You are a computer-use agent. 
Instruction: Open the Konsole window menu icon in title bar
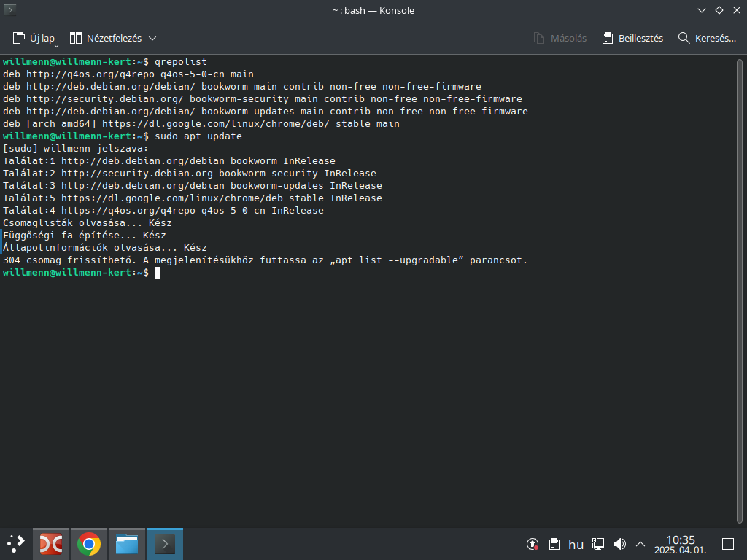click(10, 10)
